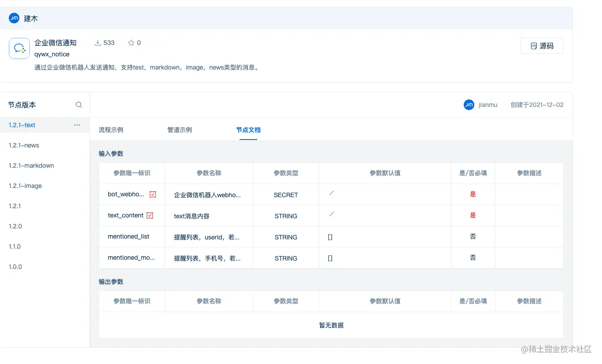Click the 提醒列表，手机号 name cell
This screenshot has width=602, height=364.
tap(209, 258)
